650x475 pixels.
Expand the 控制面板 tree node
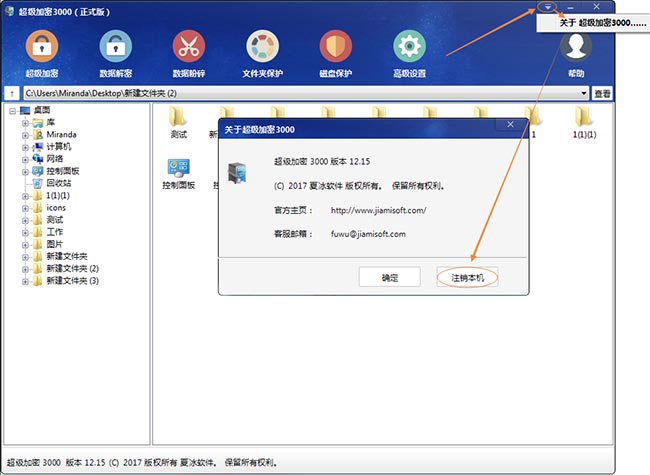tap(25, 172)
